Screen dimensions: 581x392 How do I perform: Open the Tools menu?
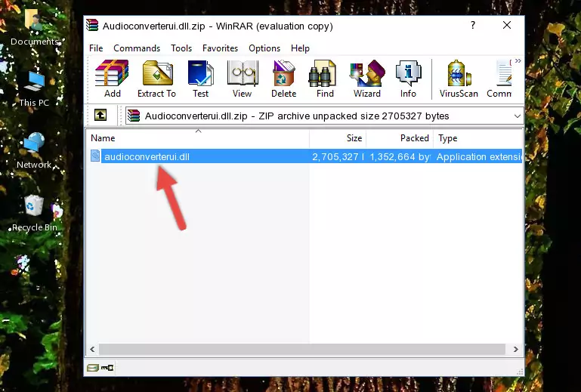[x=181, y=48]
